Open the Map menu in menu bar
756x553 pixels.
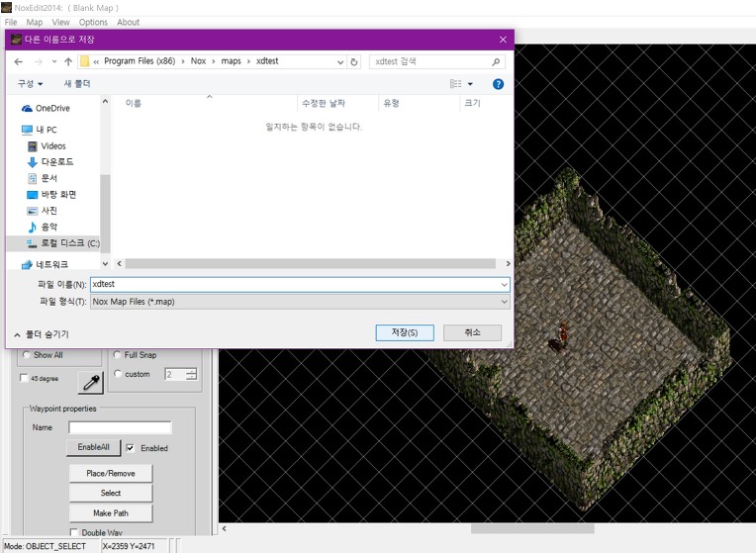coord(35,22)
